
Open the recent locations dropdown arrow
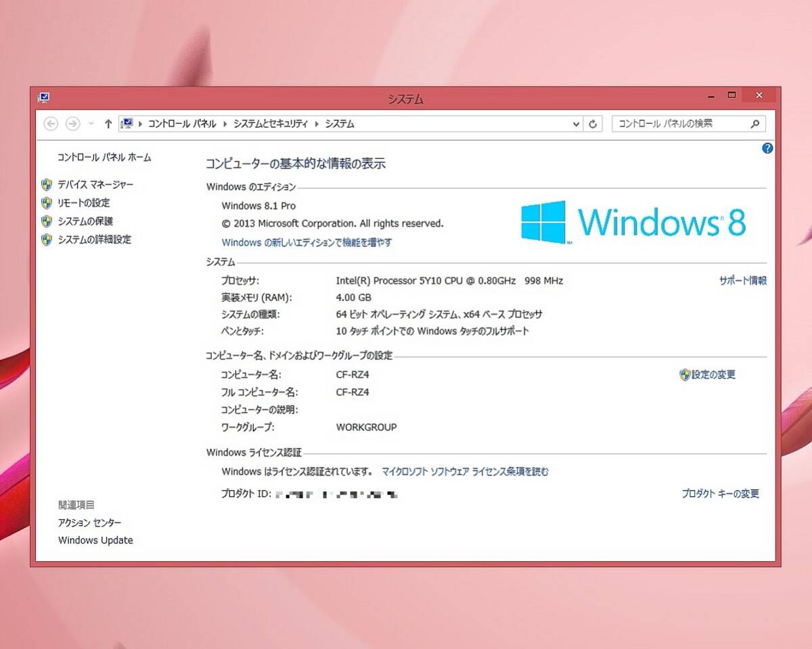coord(91,125)
